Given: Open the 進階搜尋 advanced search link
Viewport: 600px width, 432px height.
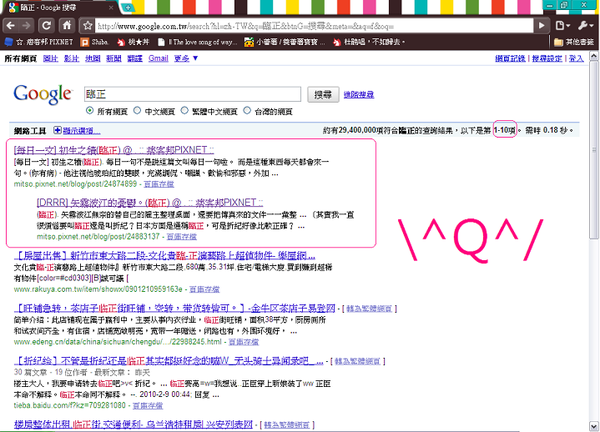Looking at the screenshot, I should tap(357, 95).
